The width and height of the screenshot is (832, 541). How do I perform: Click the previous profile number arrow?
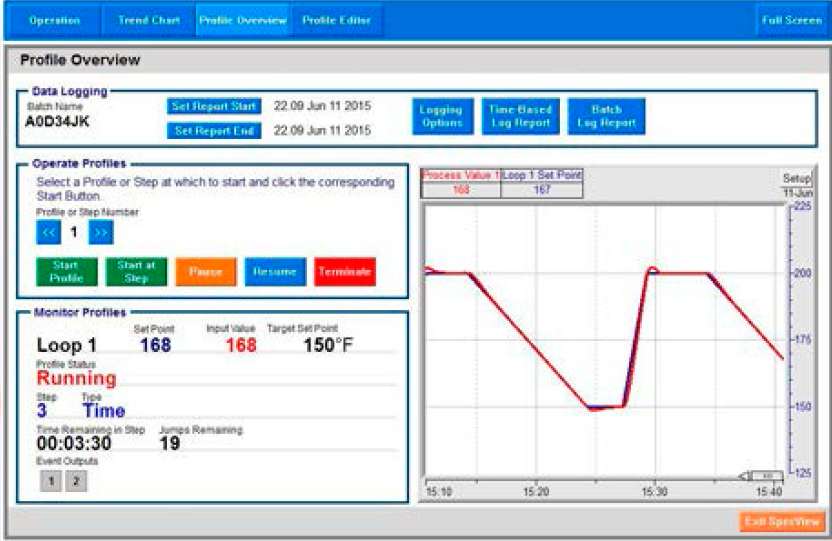48,232
